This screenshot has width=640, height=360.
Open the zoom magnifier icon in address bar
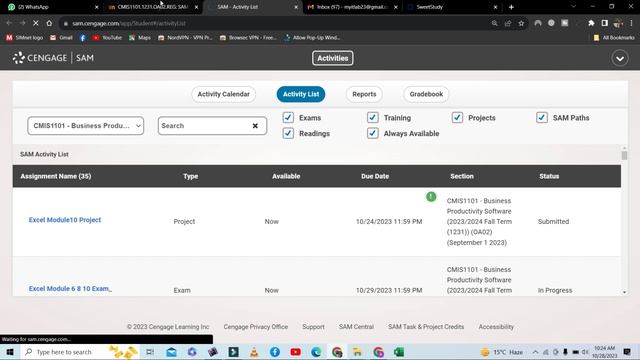coord(494,23)
